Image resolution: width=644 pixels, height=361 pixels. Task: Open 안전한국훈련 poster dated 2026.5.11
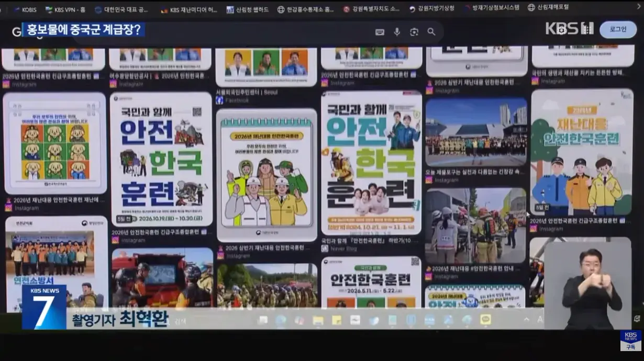coord(371,282)
